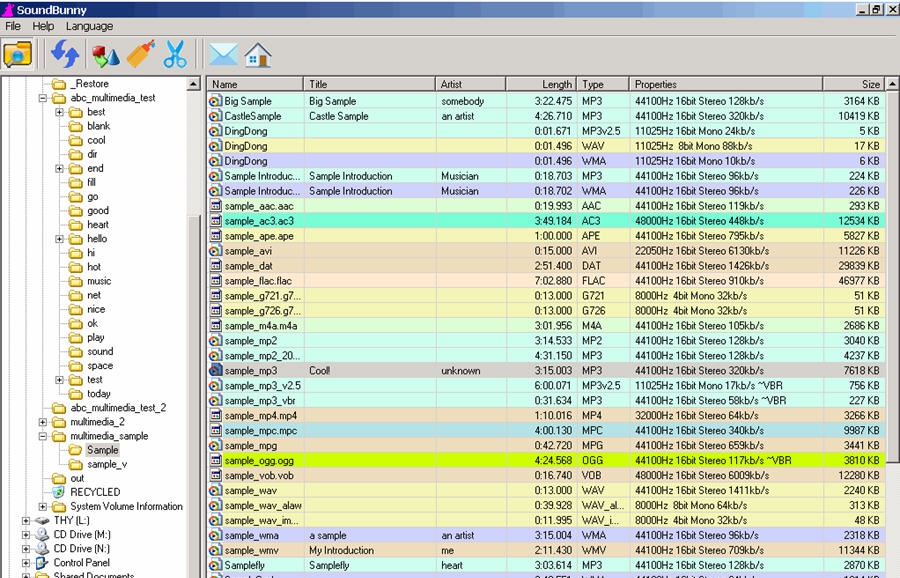The image size is (900, 578).
Task: Sort list by Artist column header
Action: pos(470,85)
